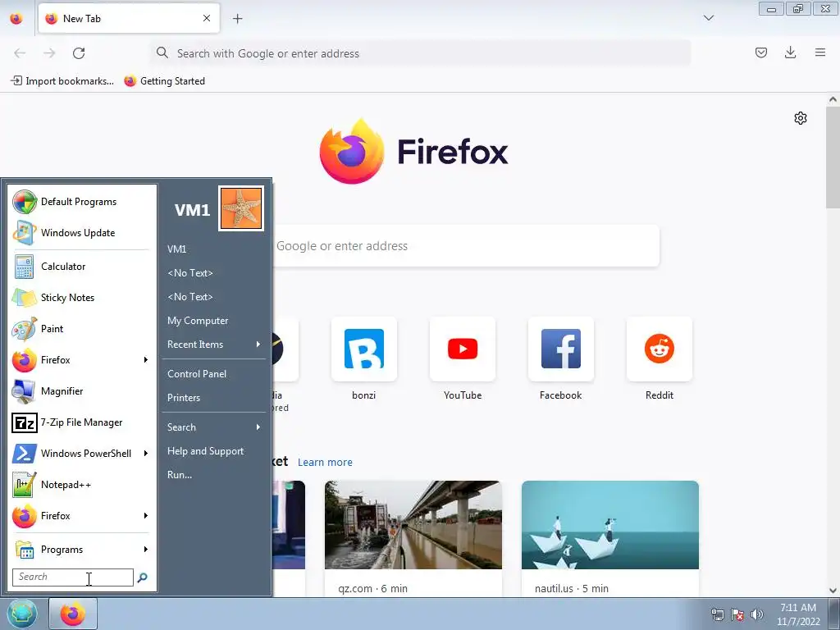The image size is (840, 630).
Task: Click the volume speaker tray icon
Action: [756, 614]
